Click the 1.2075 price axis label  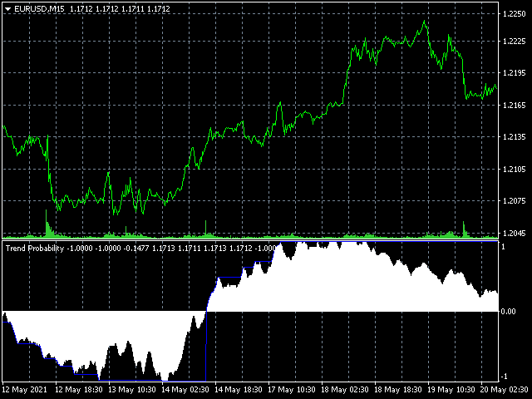(x=515, y=200)
